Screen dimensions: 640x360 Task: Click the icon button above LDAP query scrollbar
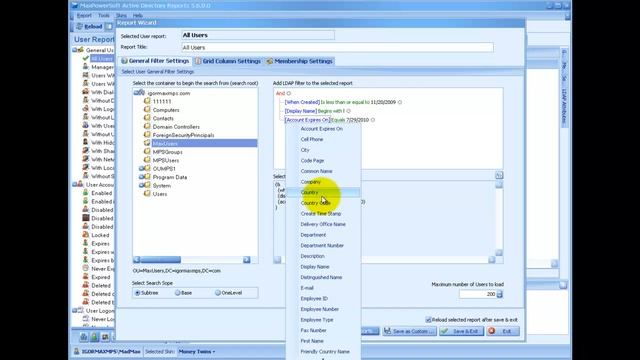point(499,175)
